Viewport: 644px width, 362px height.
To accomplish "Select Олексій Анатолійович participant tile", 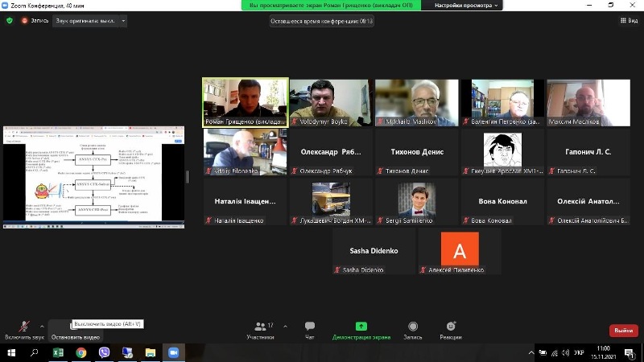I will 588,202.
